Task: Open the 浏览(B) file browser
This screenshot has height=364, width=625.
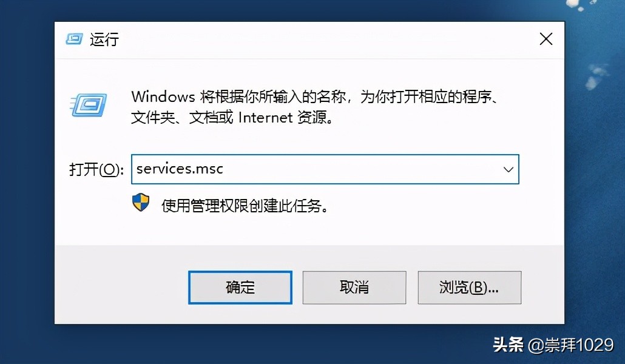Action: coord(469,287)
